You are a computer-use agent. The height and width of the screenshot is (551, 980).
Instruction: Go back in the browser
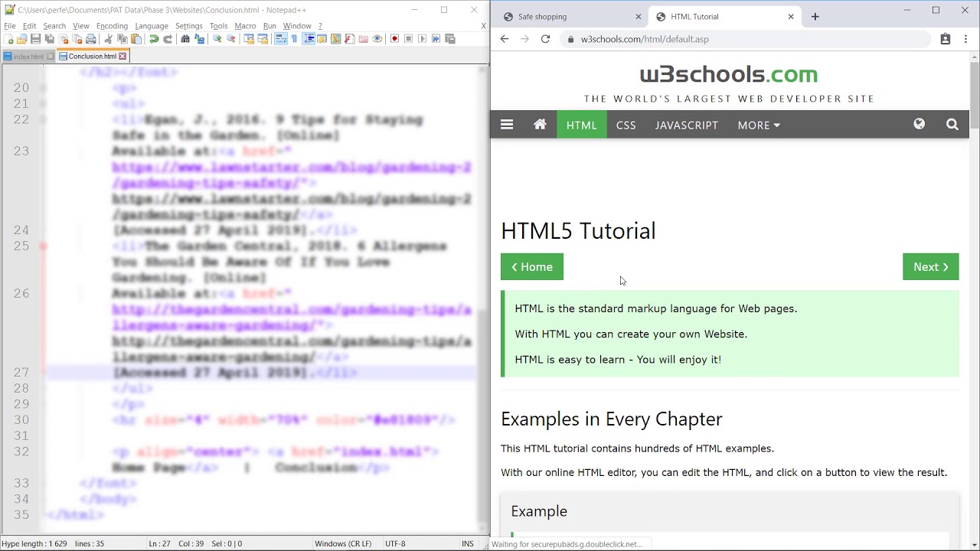pyautogui.click(x=504, y=39)
